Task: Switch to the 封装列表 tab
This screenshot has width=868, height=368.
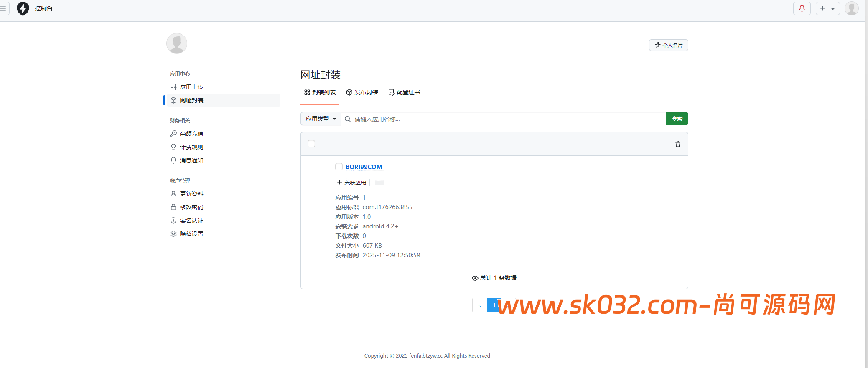Action: point(320,92)
